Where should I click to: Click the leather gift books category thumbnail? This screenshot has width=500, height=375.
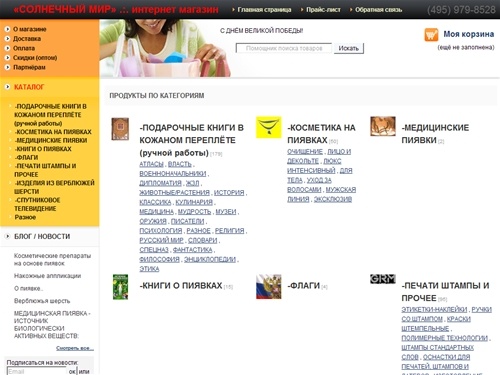[120, 129]
